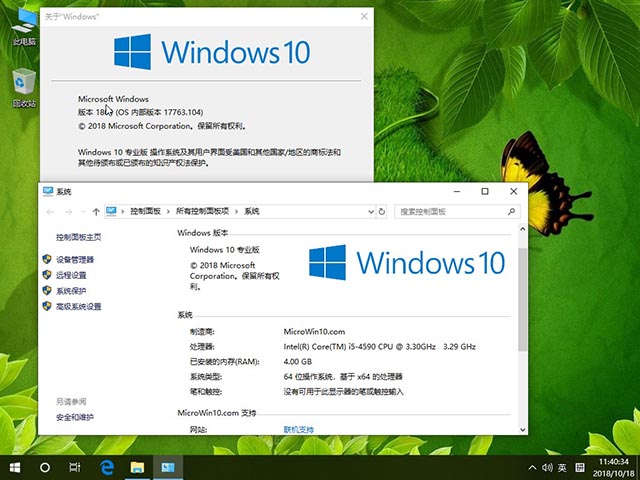Open the This PC desktop icon
Image resolution: width=640 pixels, height=480 pixels.
pyautogui.click(x=24, y=27)
